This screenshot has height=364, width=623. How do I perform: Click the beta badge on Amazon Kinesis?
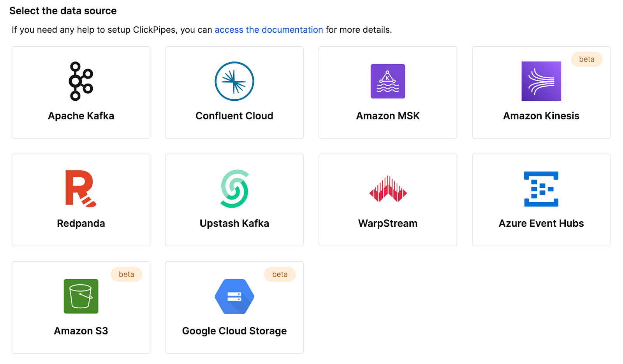click(x=586, y=59)
